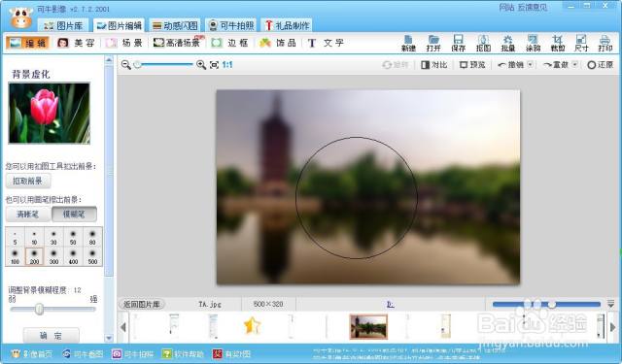Viewport: 622px width, 364px height.
Task: Open the 文字 text sub-tab
Action: (326, 43)
